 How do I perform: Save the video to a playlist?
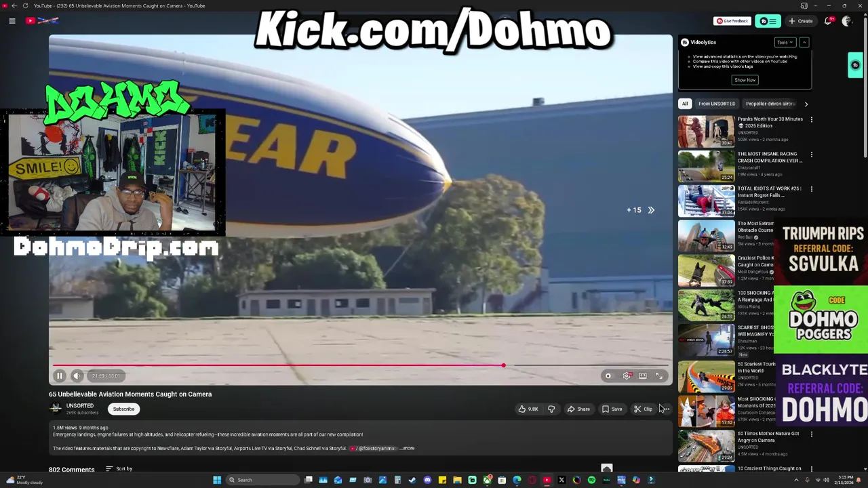coord(612,409)
